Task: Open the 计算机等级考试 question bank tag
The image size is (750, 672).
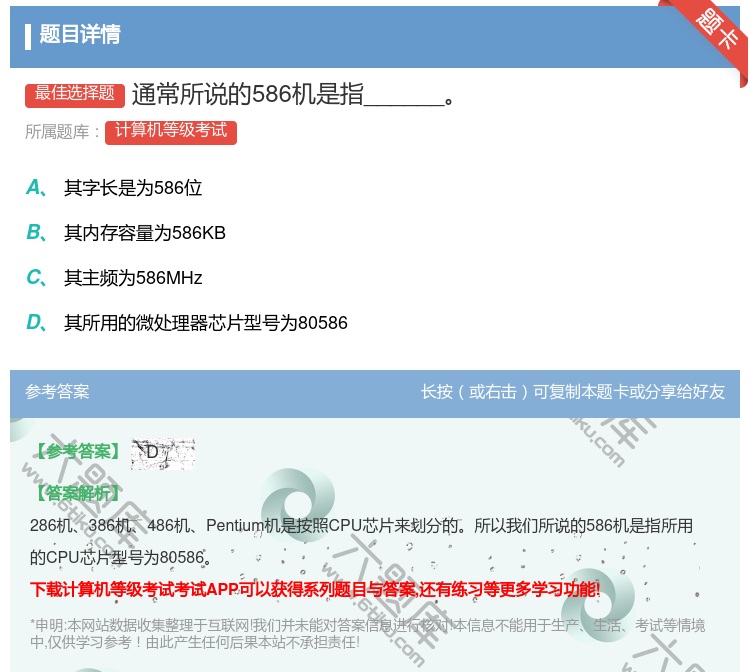Action: coord(171,132)
